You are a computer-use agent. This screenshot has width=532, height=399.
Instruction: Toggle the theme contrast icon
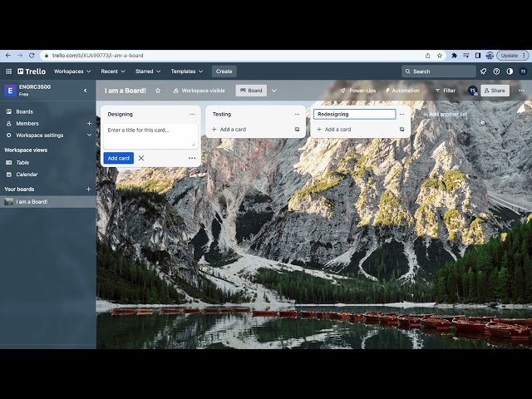[510, 71]
